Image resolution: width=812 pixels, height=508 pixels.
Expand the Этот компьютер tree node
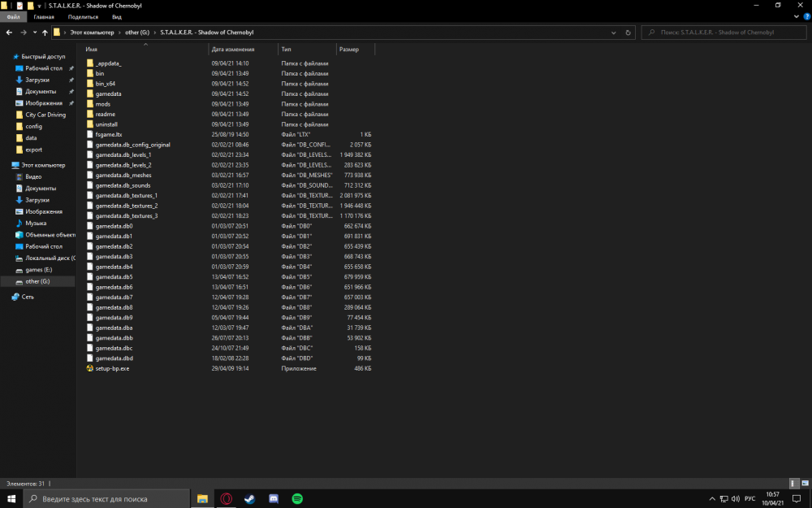(6, 164)
